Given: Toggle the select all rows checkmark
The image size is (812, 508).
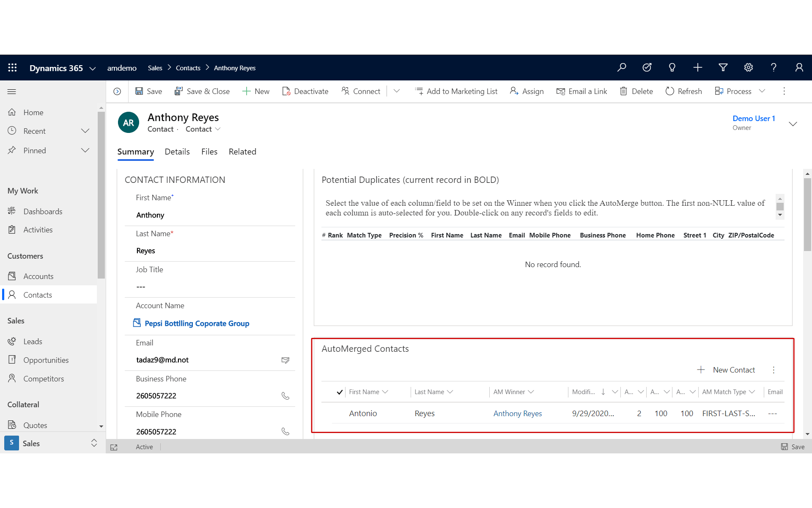Looking at the screenshot, I should (x=340, y=392).
